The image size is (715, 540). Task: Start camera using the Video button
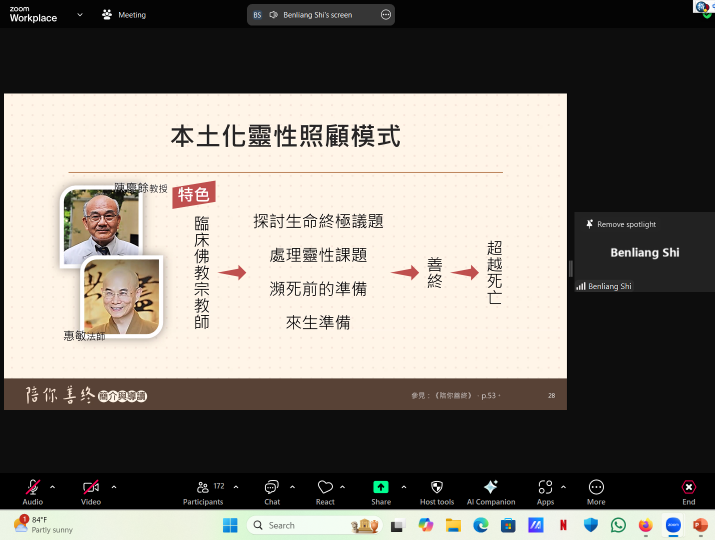(91, 488)
